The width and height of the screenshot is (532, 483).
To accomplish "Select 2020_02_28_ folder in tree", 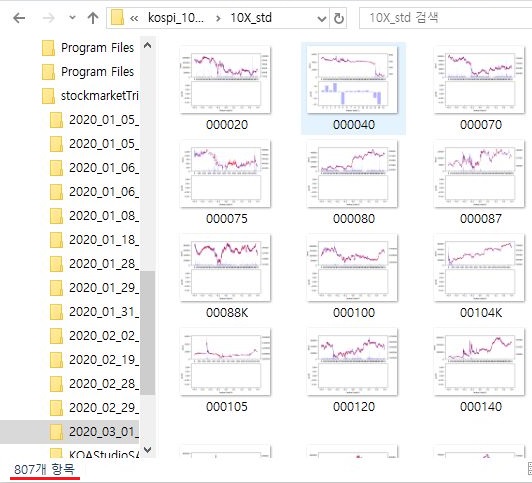I will point(94,384).
